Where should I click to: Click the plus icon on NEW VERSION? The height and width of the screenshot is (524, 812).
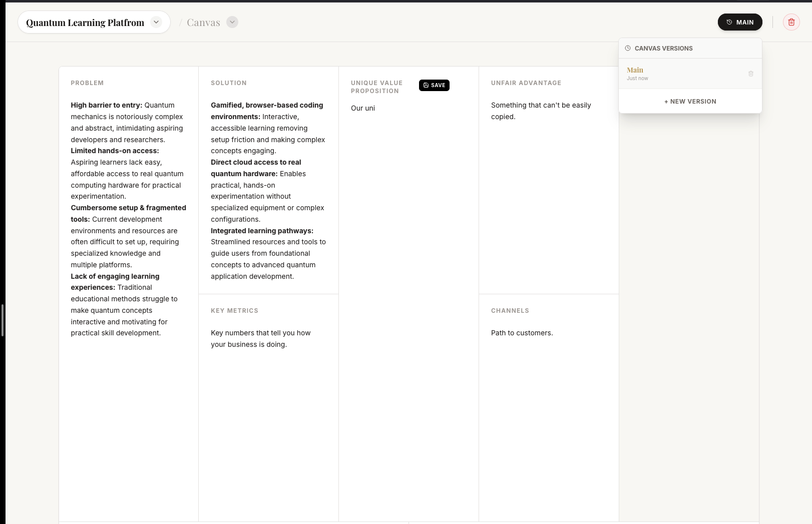[x=666, y=101]
